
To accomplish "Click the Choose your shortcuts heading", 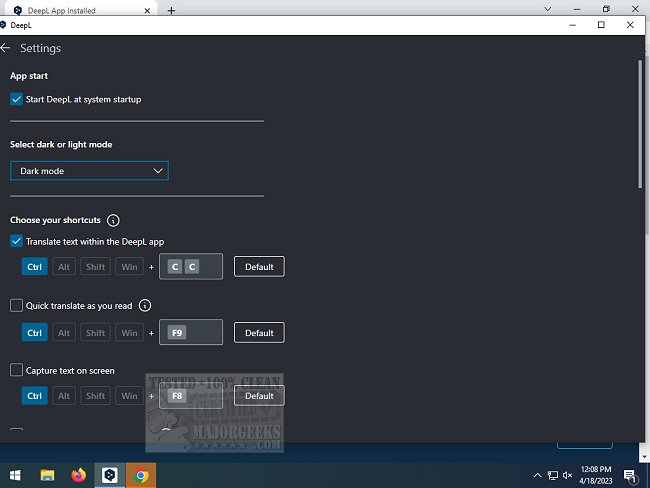I will click(55, 220).
